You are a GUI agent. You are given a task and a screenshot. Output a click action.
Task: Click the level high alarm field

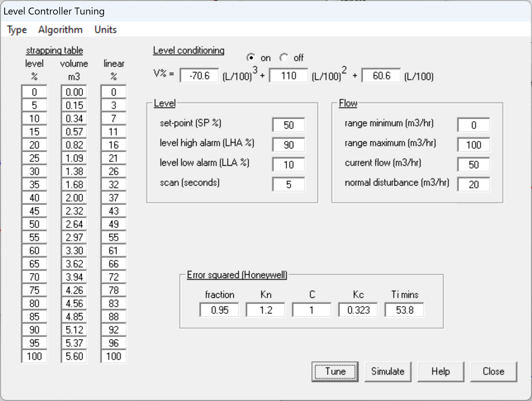click(x=288, y=145)
